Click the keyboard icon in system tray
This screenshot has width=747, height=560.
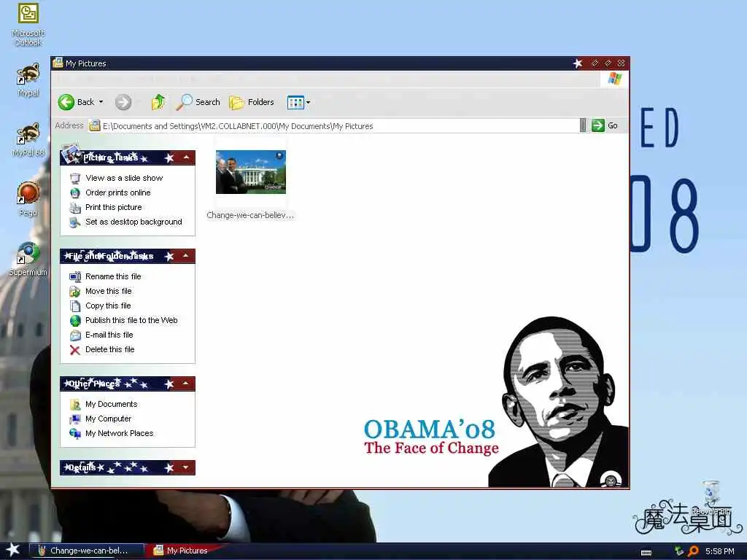(x=646, y=552)
